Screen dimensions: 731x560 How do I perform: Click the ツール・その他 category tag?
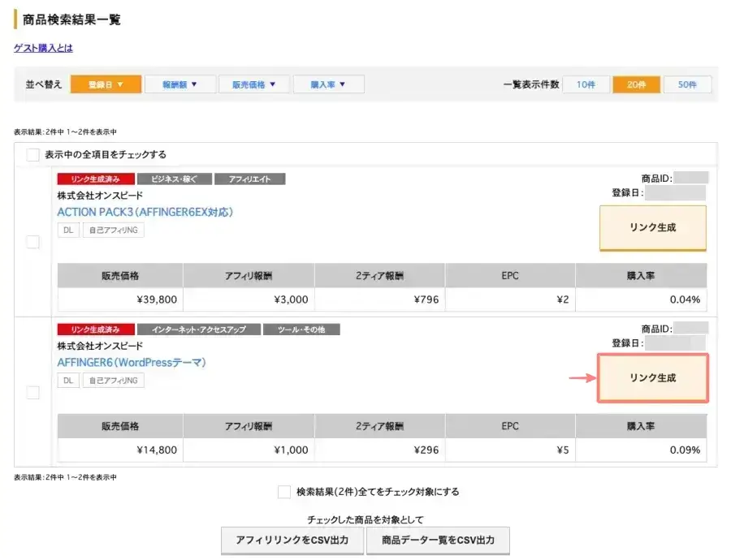tap(304, 329)
